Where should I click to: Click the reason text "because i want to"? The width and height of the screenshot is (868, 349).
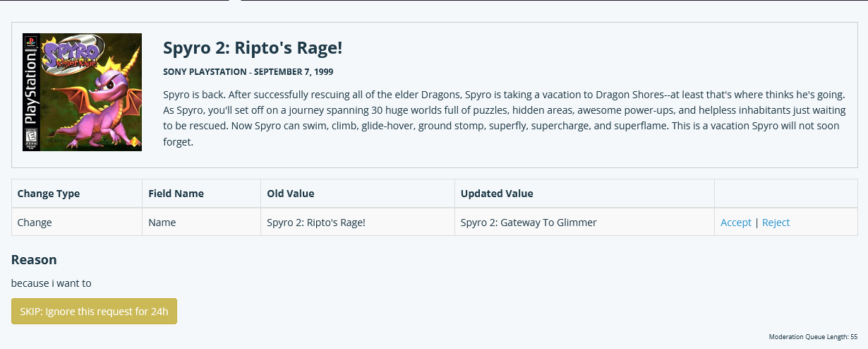coord(52,283)
